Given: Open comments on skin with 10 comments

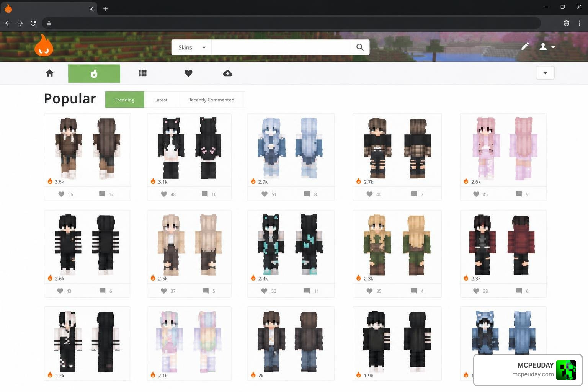Looking at the screenshot, I should [205, 194].
